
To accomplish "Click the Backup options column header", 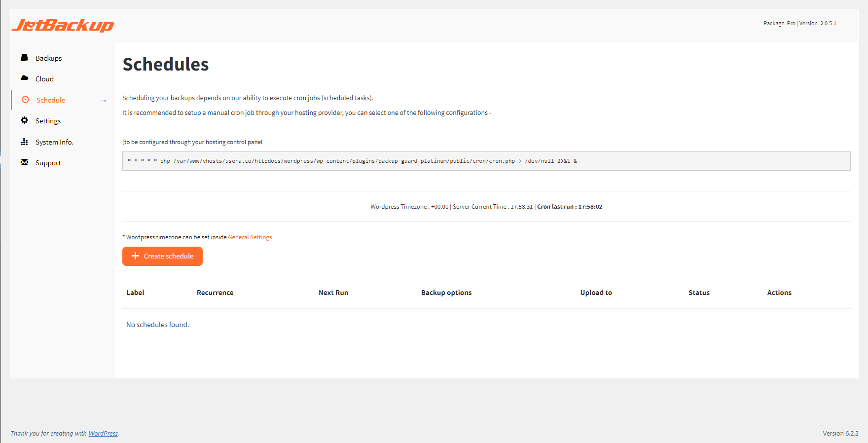I will tap(446, 293).
